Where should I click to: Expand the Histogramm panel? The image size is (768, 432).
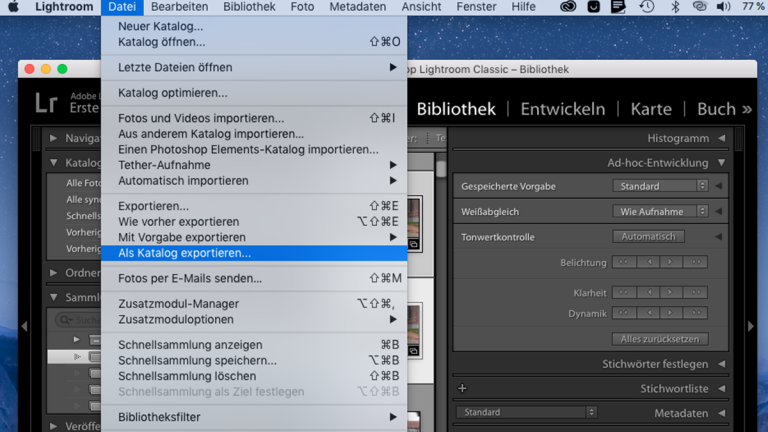click(721, 138)
